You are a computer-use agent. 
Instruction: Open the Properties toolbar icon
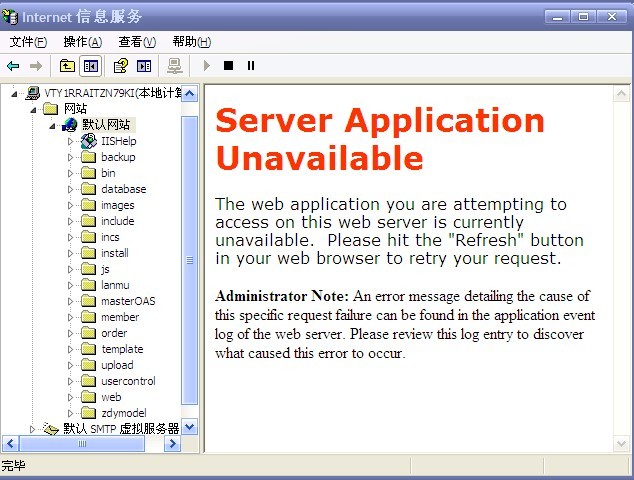120,66
